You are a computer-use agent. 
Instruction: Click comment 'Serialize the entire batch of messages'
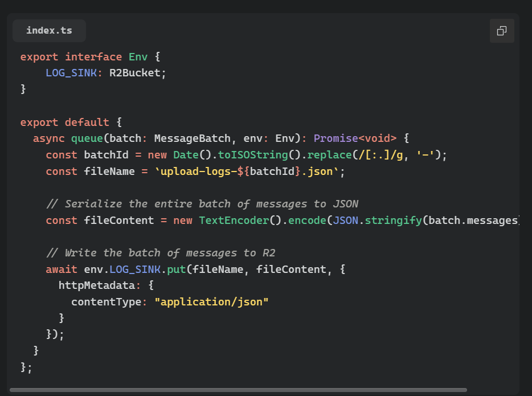tap(202, 204)
